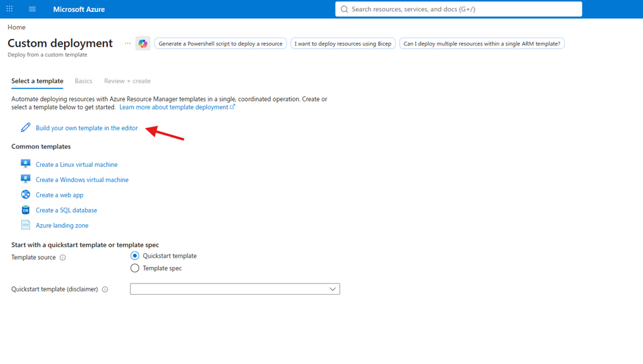Click the Azure landing zone JSON icon
This screenshot has width=643, height=364.
tap(26, 225)
